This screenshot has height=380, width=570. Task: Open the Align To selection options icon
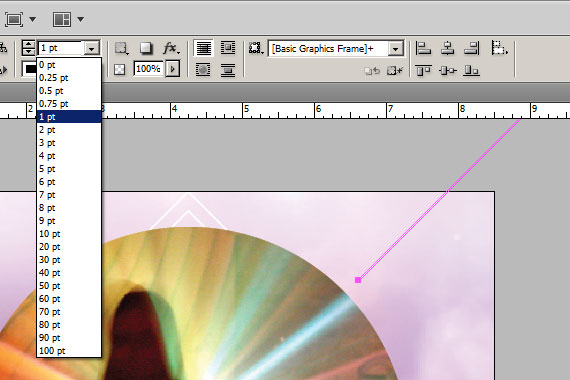499,48
